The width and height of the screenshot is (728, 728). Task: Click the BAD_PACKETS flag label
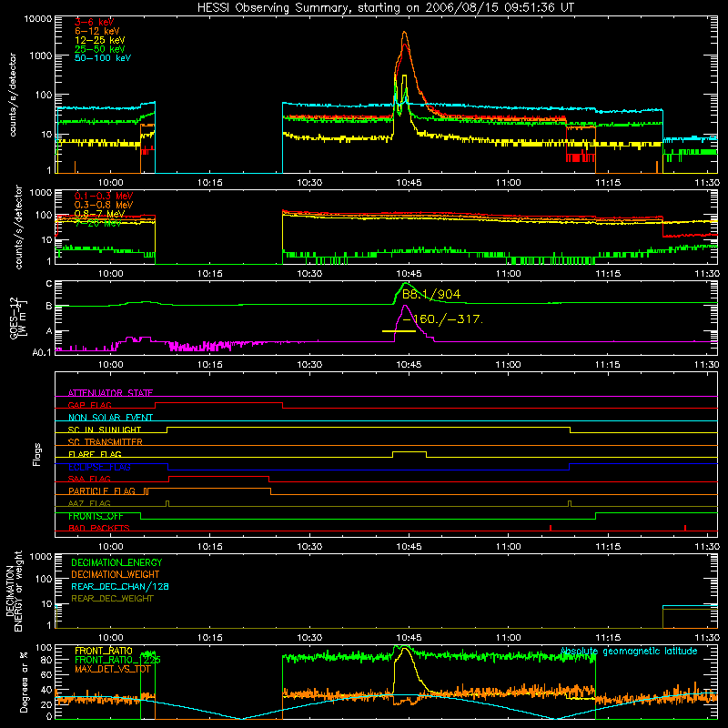[x=99, y=528]
